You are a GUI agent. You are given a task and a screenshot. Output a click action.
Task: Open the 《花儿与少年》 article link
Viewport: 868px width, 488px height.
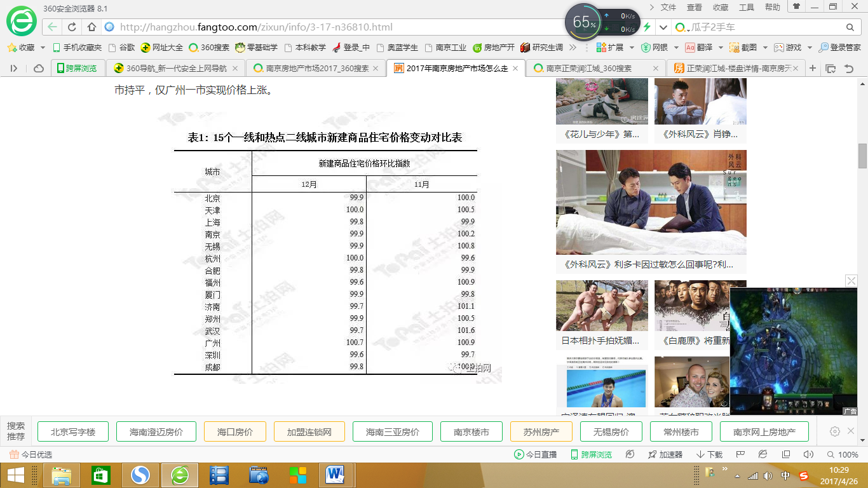click(x=602, y=135)
